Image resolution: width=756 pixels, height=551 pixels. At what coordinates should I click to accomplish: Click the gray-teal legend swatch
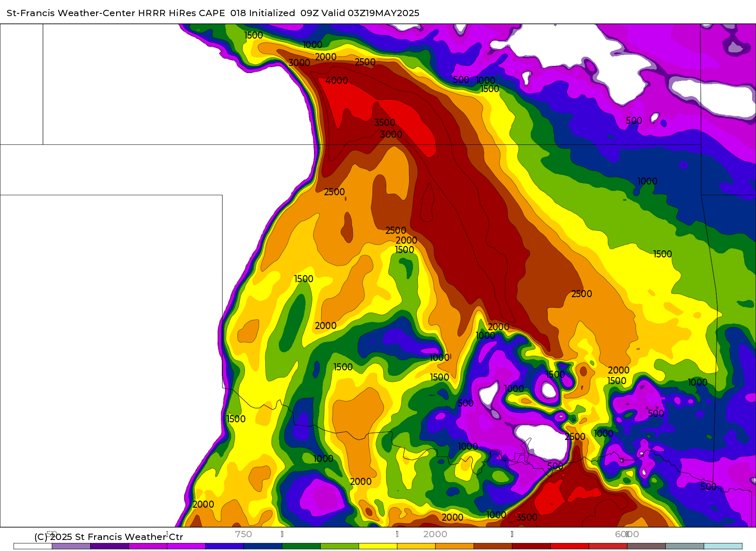click(x=685, y=546)
